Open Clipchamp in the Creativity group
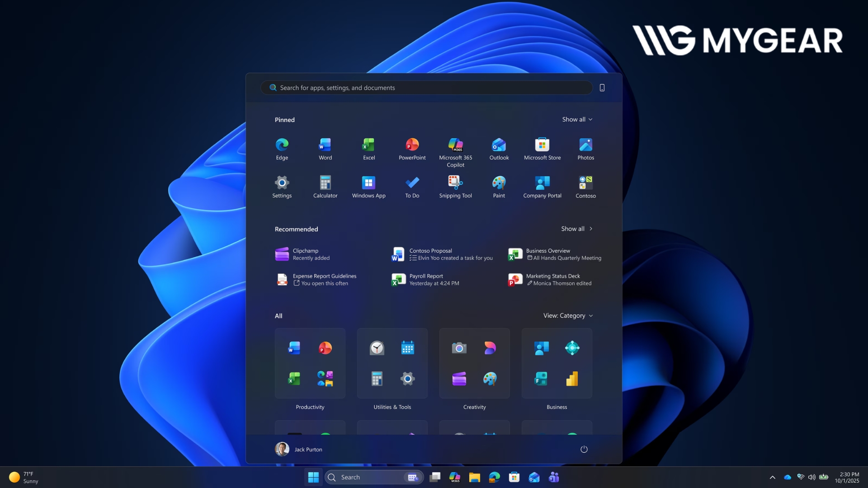Viewport: 868px width, 488px height. coord(459,379)
